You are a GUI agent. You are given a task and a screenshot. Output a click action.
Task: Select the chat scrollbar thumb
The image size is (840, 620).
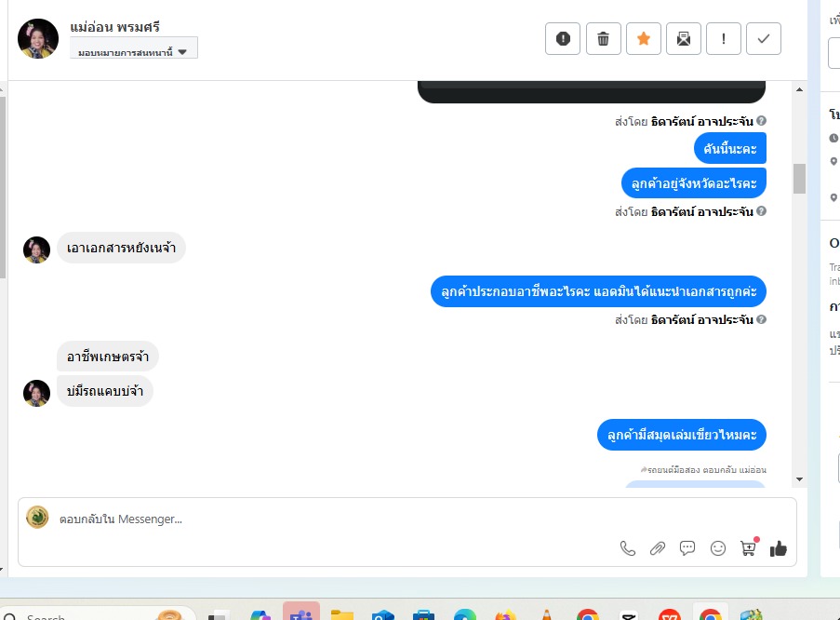pos(799,179)
